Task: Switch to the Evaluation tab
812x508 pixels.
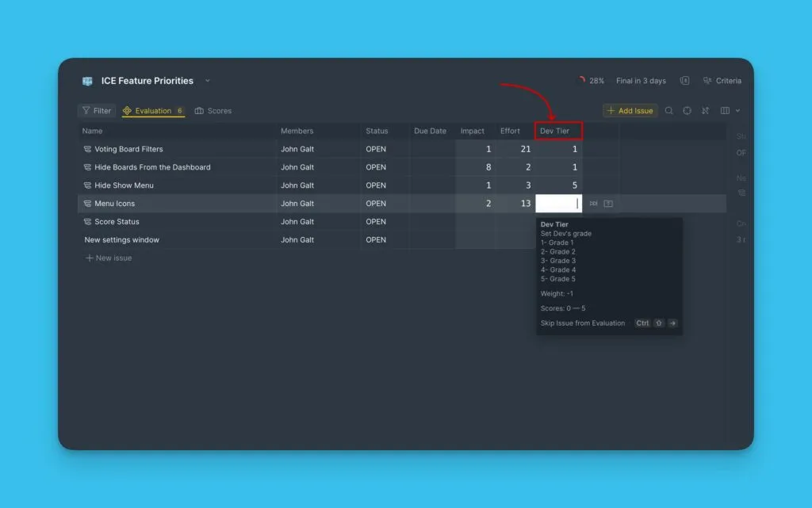Action: (x=153, y=111)
